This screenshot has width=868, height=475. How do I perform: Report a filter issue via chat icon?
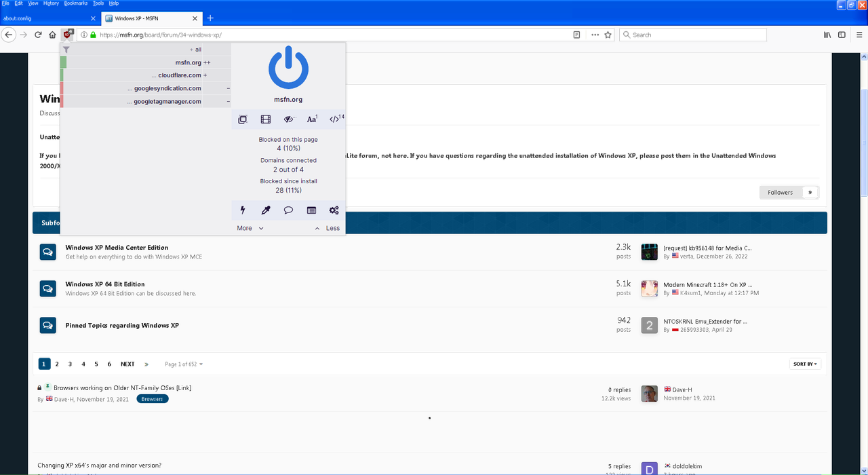coord(288,210)
